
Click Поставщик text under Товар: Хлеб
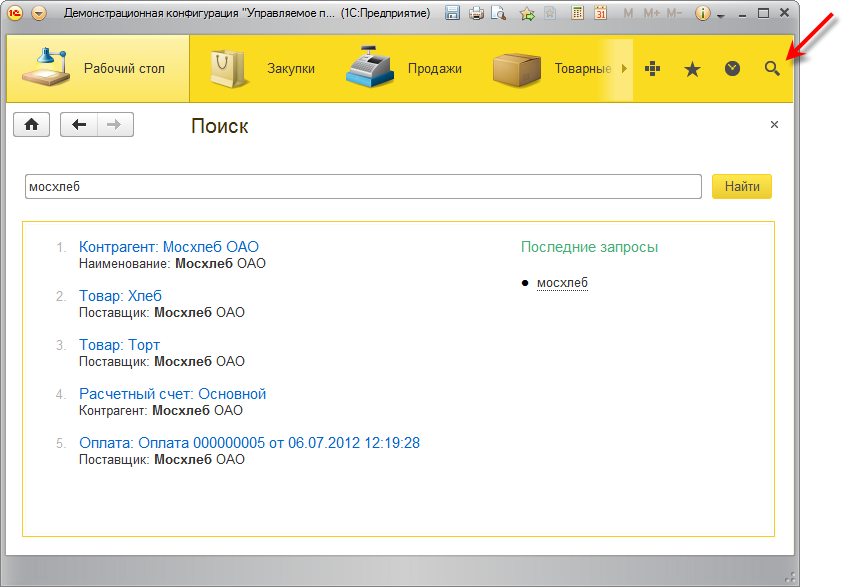click(162, 313)
